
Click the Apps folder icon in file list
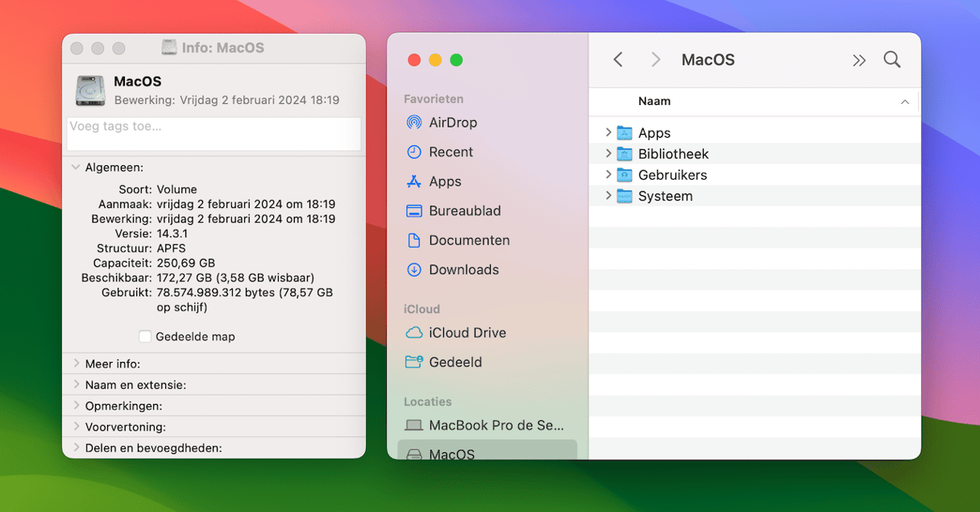(625, 133)
